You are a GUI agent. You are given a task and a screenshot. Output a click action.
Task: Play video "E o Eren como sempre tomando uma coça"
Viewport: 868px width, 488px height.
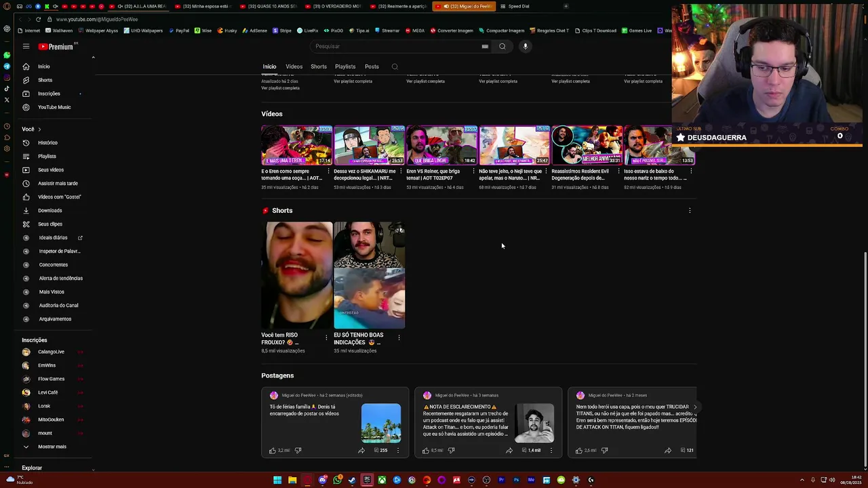pos(297,146)
